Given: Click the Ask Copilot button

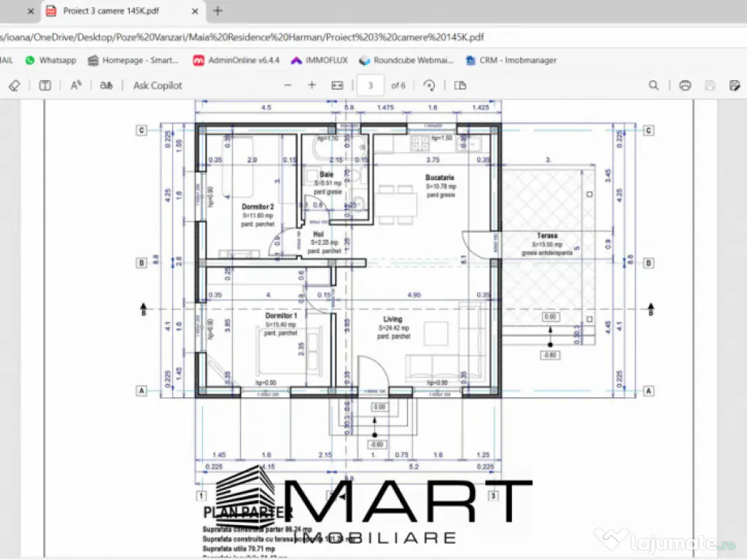Looking at the screenshot, I should tap(158, 85).
